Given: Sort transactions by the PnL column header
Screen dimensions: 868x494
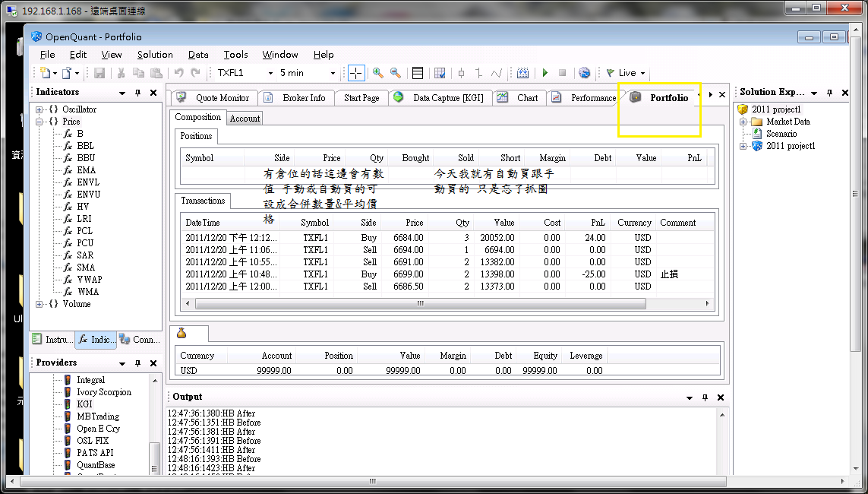Looking at the screenshot, I should point(588,223).
